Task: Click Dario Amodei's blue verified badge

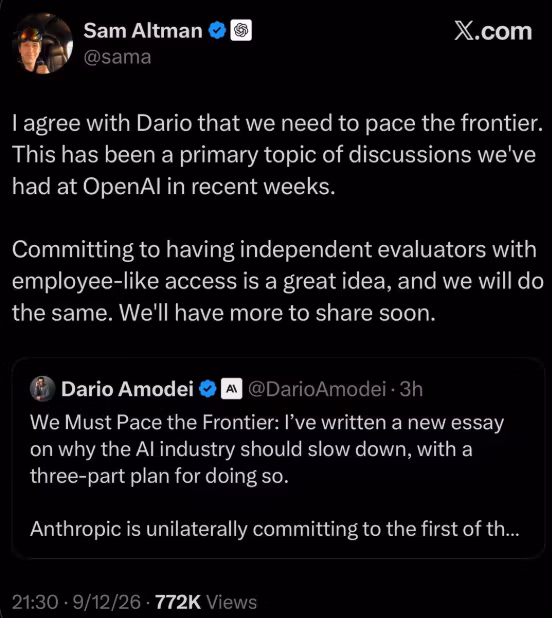Action: (208, 389)
